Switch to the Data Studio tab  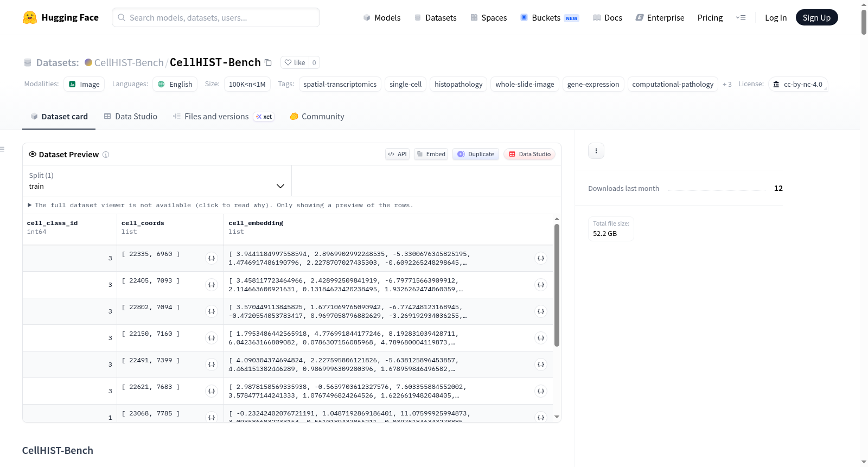coord(131,117)
